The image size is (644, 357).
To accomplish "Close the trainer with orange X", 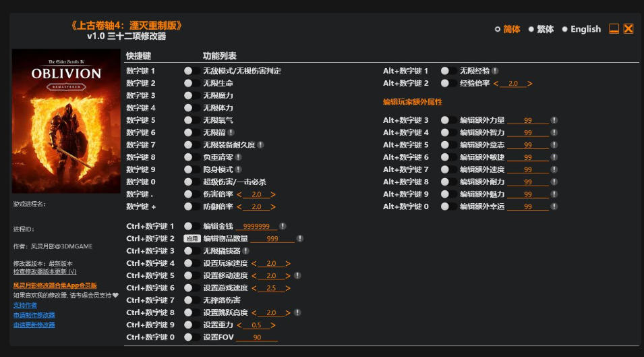I will click(628, 29).
